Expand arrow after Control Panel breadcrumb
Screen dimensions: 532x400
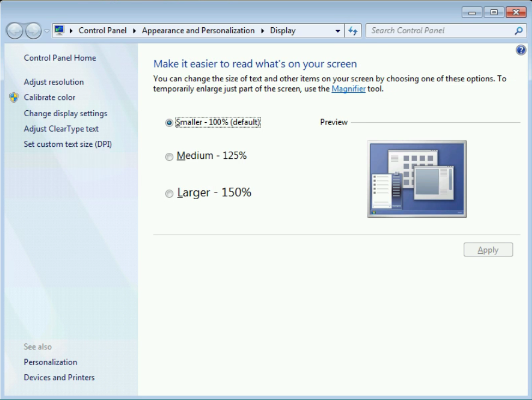[x=134, y=31]
